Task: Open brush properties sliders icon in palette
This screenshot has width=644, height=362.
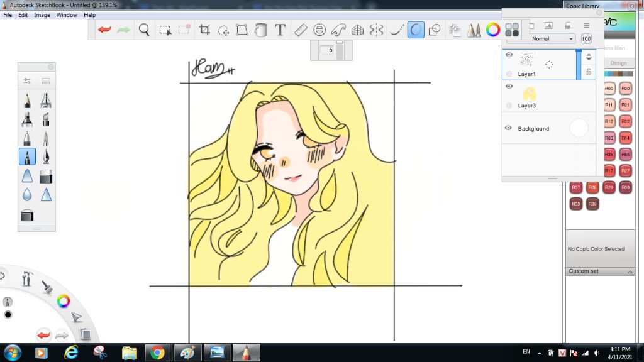Action: click(27, 81)
